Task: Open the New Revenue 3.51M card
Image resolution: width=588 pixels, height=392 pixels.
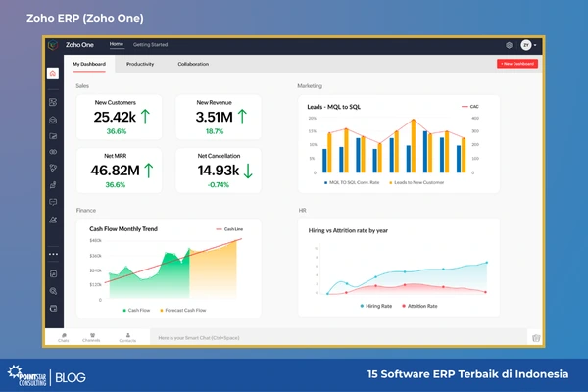Action: click(x=219, y=117)
